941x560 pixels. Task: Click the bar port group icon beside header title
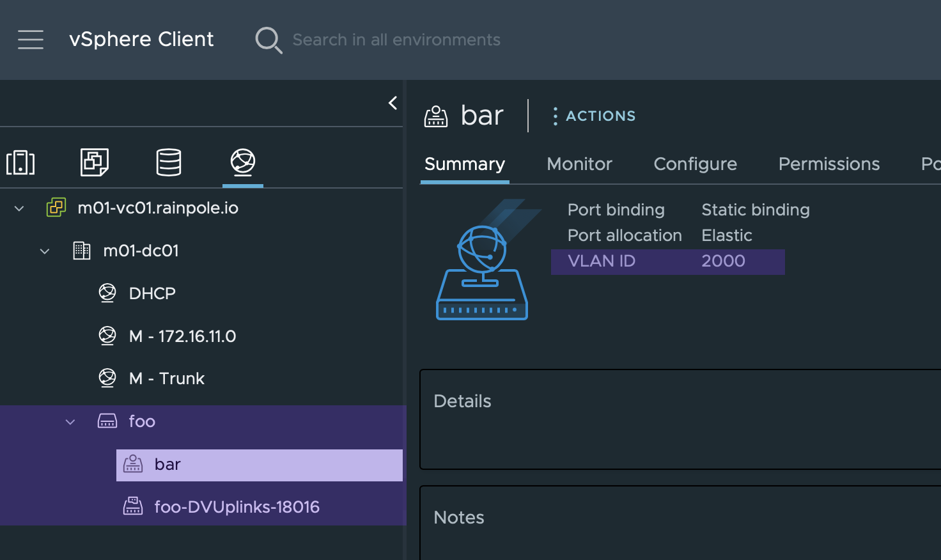click(x=436, y=116)
